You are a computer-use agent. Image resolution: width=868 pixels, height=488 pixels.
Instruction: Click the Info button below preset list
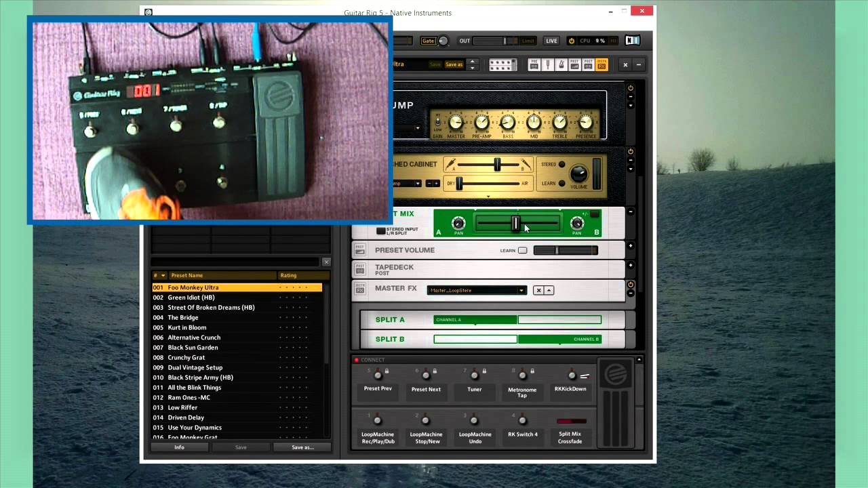tap(179, 447)
